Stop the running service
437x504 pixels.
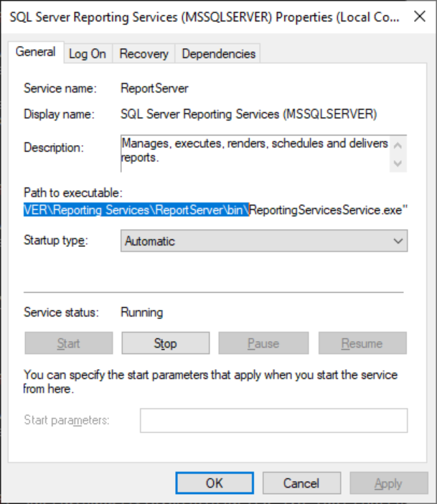tap(165, 343)
